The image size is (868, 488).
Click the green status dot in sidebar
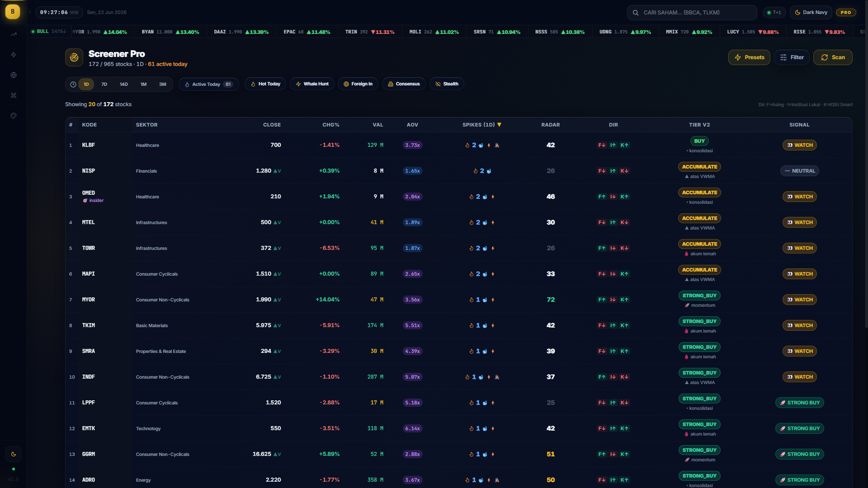[14, 469]
